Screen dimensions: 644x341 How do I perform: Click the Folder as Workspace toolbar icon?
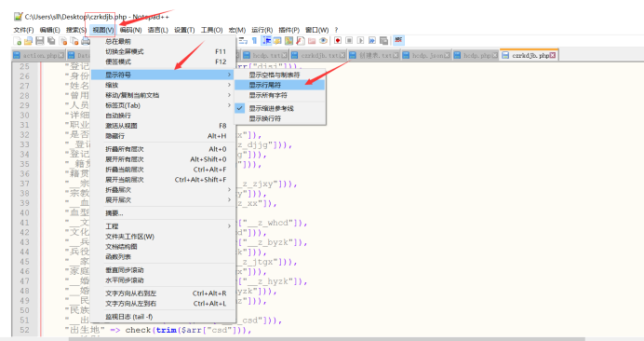click(x=312, y=41)
